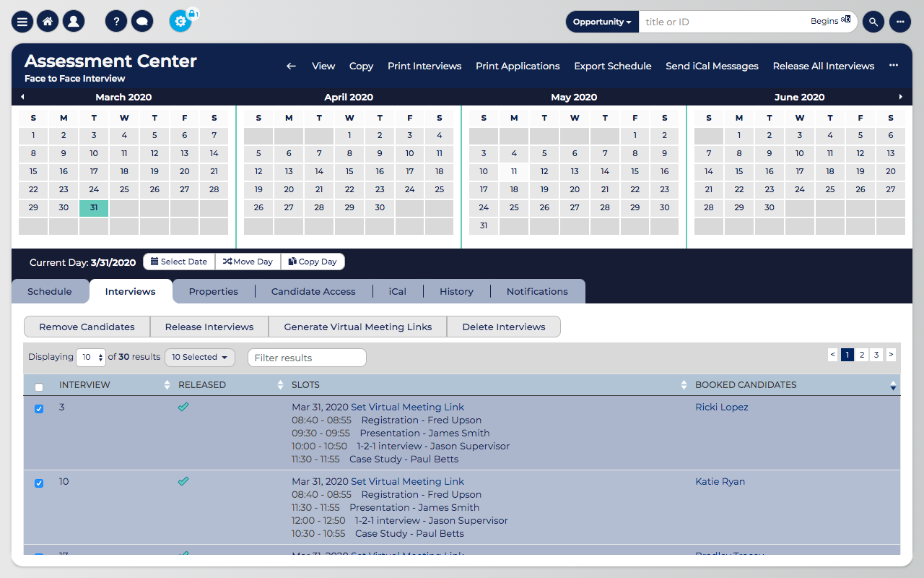Screen dimensions: 924x578
Task: Click Delete Interviews button
Action: pyautogui.click(x=504, y=327)
